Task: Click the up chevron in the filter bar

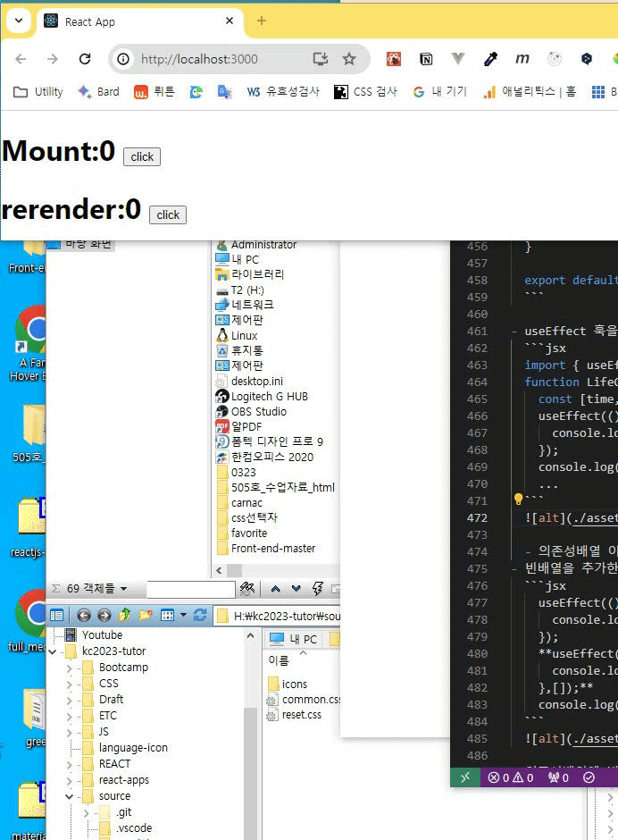Action: [275, 589]
